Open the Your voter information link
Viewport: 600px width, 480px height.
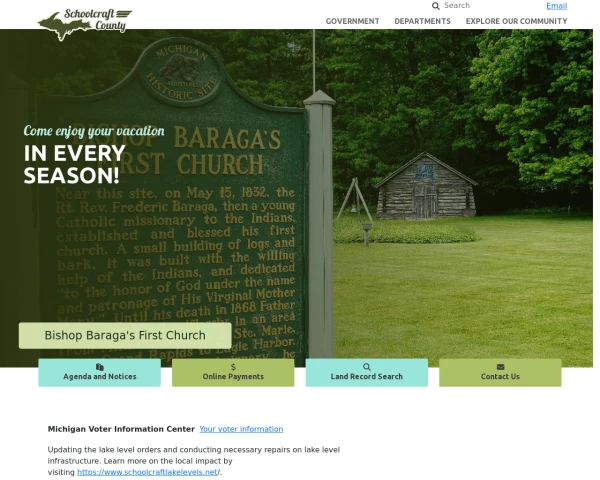[x=241, y=429]
